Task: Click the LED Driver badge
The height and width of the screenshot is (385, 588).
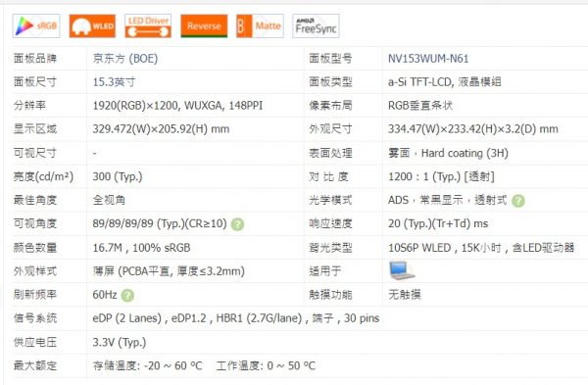Action: [148, 25]
